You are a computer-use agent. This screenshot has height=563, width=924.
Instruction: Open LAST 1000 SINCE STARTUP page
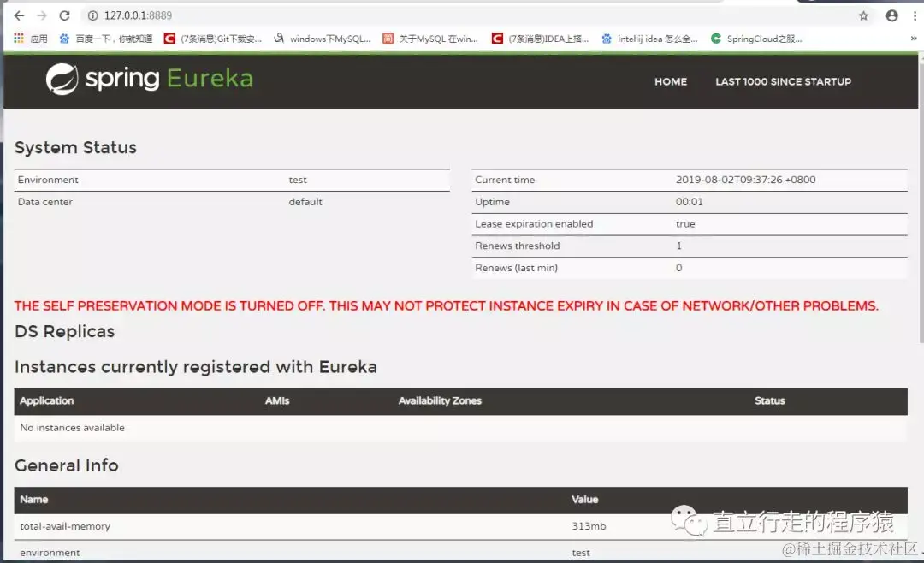pos(783,81)
